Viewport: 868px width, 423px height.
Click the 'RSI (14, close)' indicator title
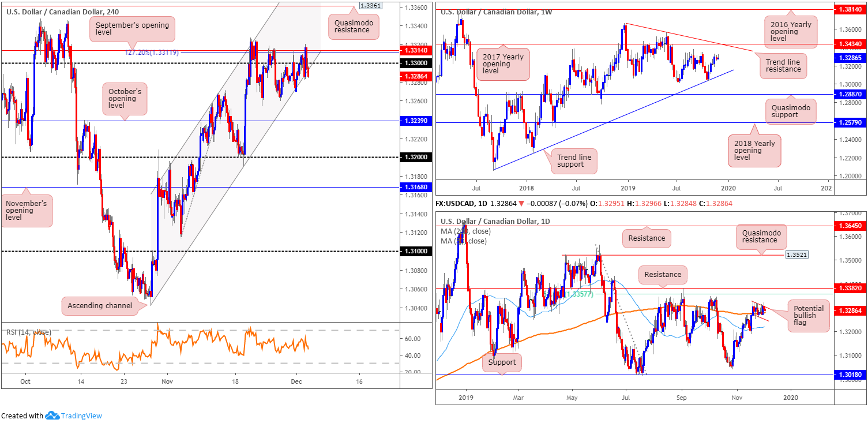point(28,332)
